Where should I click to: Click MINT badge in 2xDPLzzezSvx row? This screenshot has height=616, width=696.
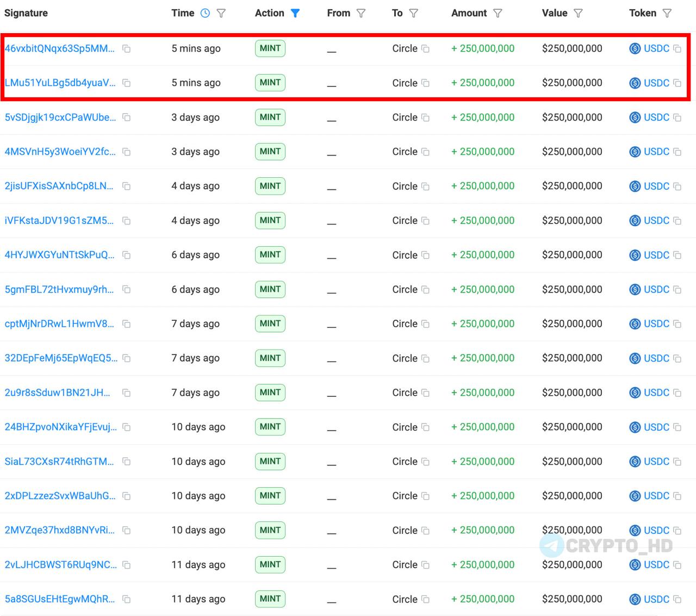pyautogui.click(x=270, y=496)
